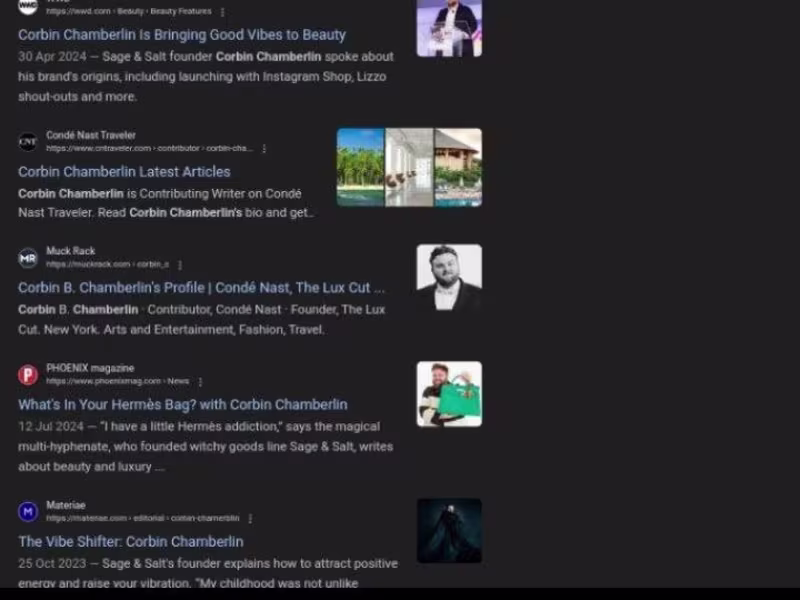Open 'Corbin Chamberlin Latest Articles' result
This screenshot has width=800, height=600.
(x=124, y=171)
